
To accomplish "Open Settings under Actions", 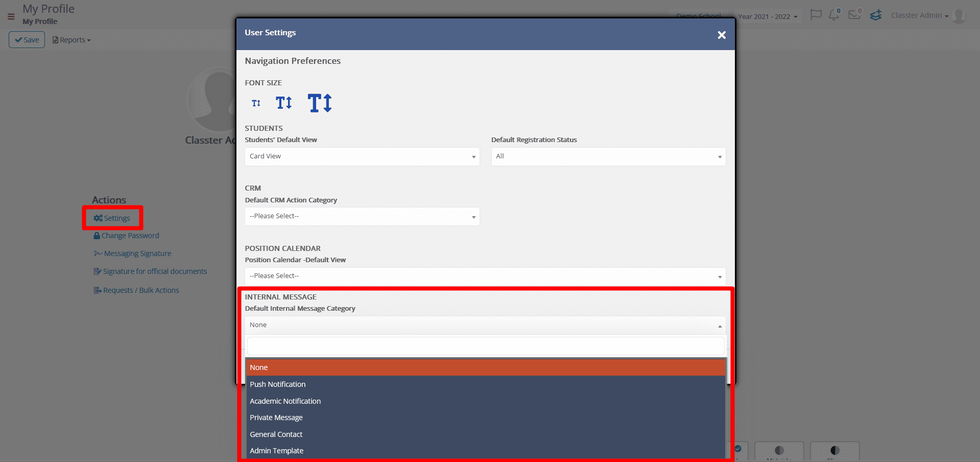I will coord(112,218).
